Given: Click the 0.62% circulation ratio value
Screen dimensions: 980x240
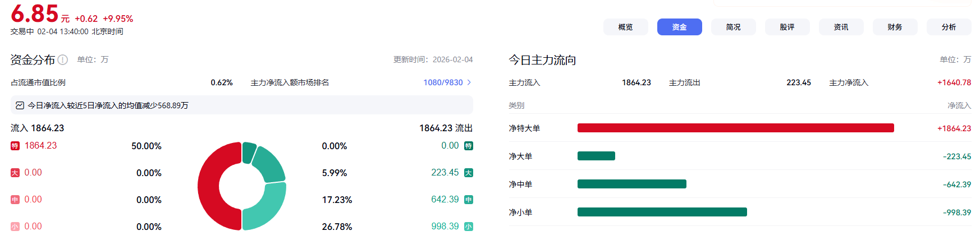Looking at the screenshot, I should 222,82.
